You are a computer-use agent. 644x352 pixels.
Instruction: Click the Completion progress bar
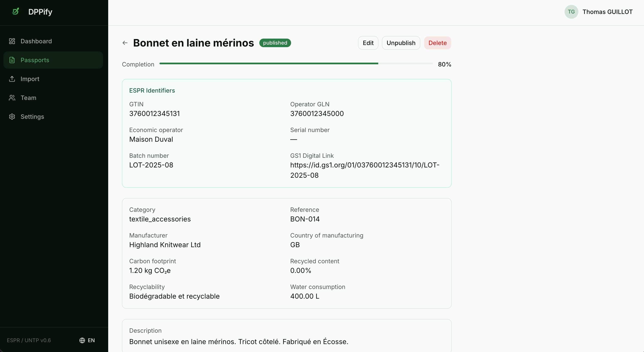(x=296, y=64)
